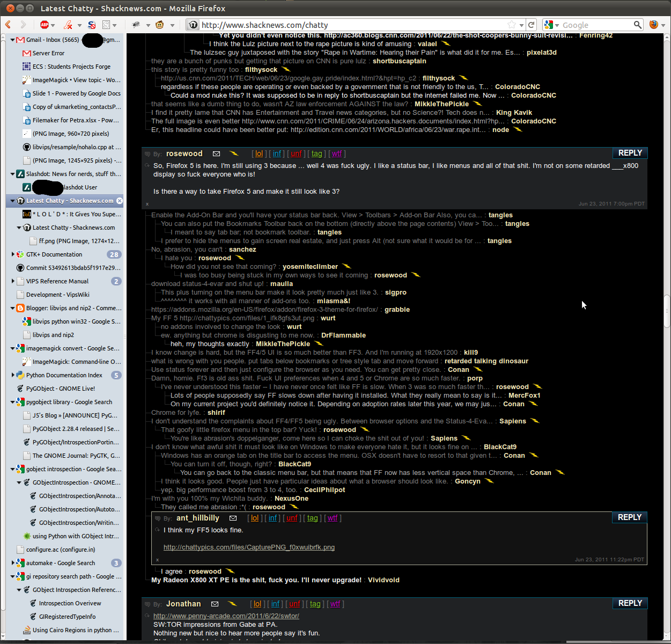671x644 pixels.
Task: Open the Firefox menu dropdown arrow
Action: [663, 25]
